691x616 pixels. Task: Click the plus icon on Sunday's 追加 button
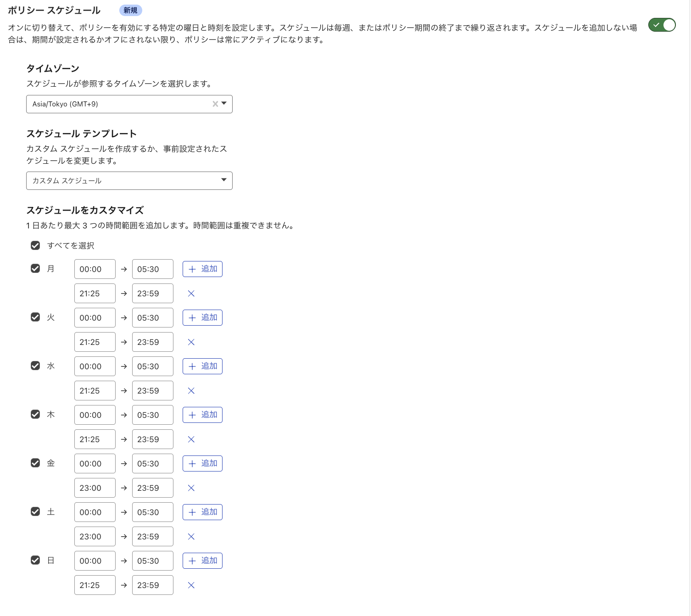(192, 561)
